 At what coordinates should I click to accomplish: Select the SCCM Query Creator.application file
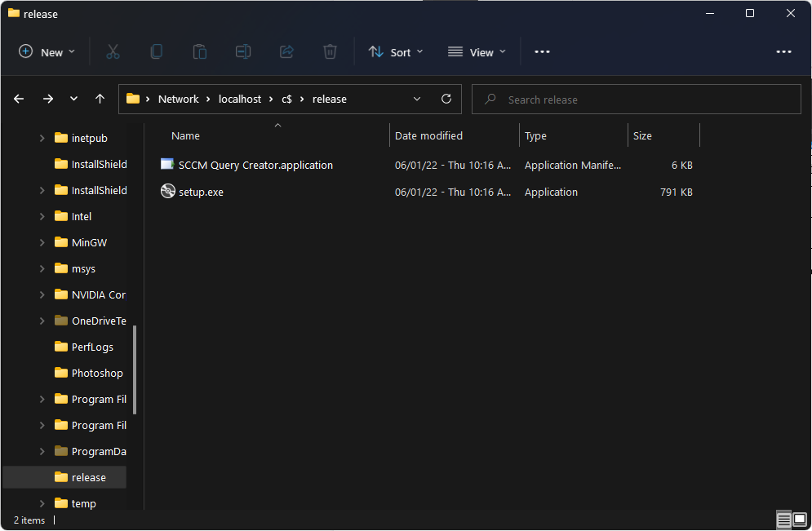coord(255,165)
